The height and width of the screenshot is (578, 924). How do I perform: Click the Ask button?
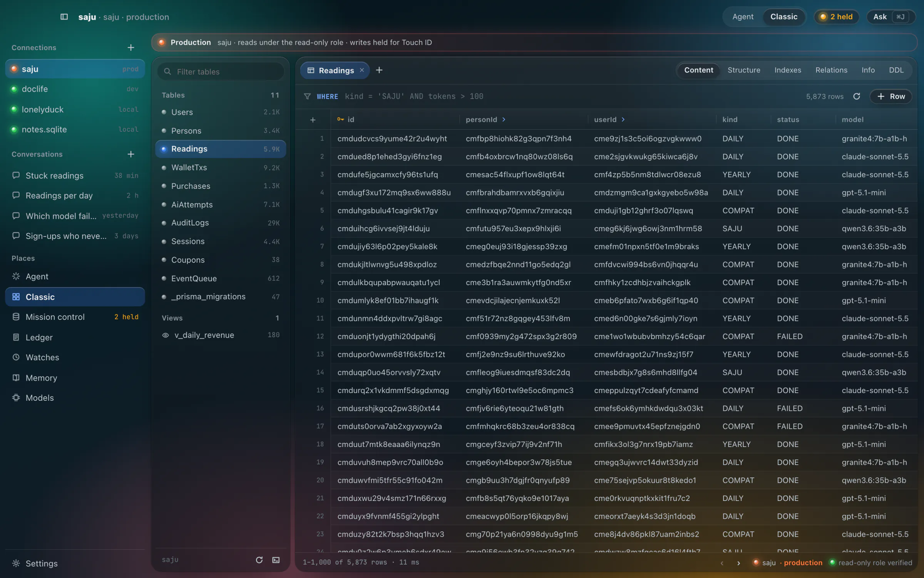pos(891,17)
